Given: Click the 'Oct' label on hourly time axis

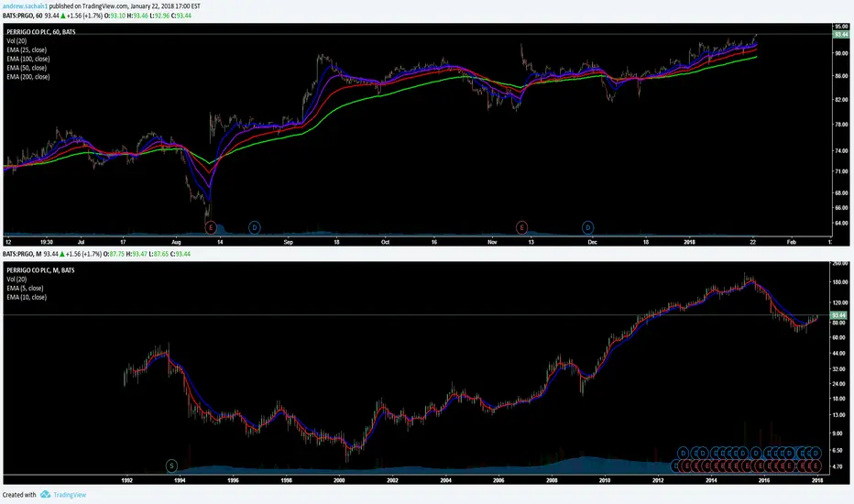Looking at the screenshot, I should (385, 242).
